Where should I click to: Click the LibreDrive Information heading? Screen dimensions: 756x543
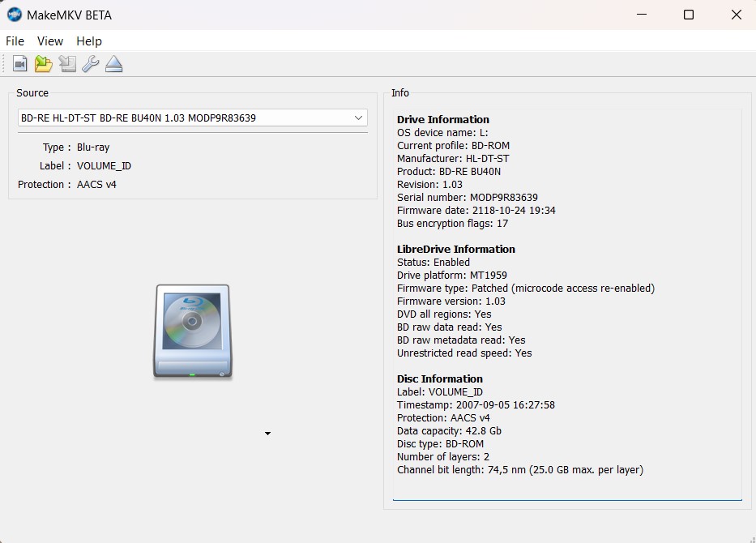pos(456,250)
